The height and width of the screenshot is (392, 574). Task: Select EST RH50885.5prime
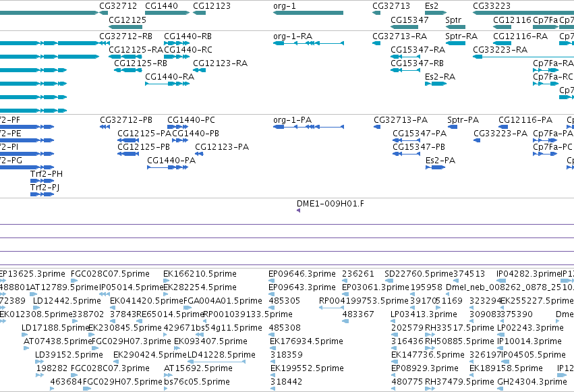pyautogui.click(x=459, y=341)
